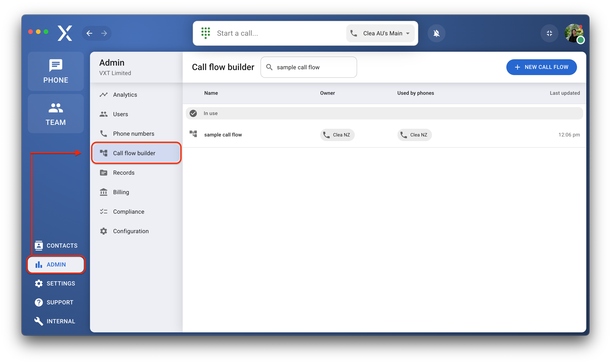Click the collapse window size icon

click(x=549, y=33)
